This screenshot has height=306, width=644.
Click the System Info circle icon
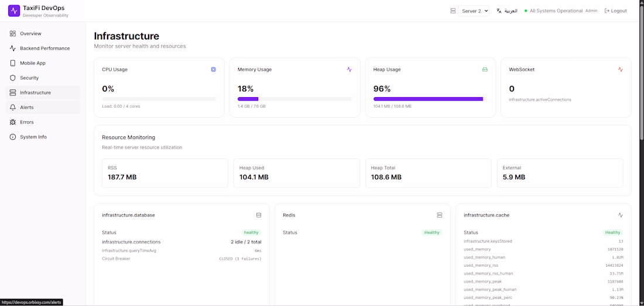[13, 137]
